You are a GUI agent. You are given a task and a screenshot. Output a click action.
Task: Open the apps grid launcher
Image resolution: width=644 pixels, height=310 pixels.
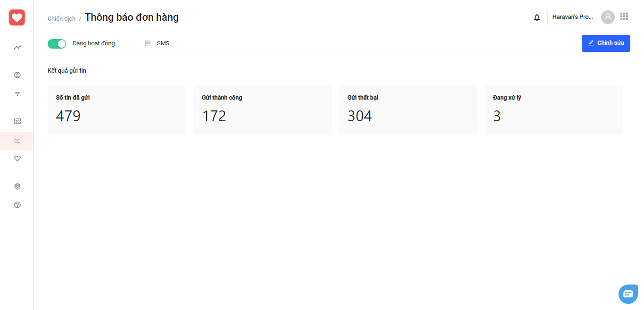coord(624,17)
